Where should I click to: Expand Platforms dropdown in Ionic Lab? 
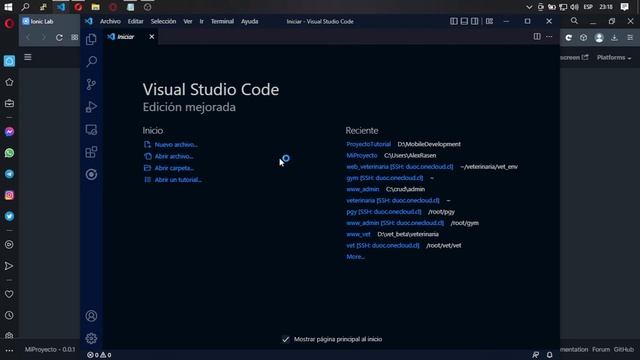point(614,58)
